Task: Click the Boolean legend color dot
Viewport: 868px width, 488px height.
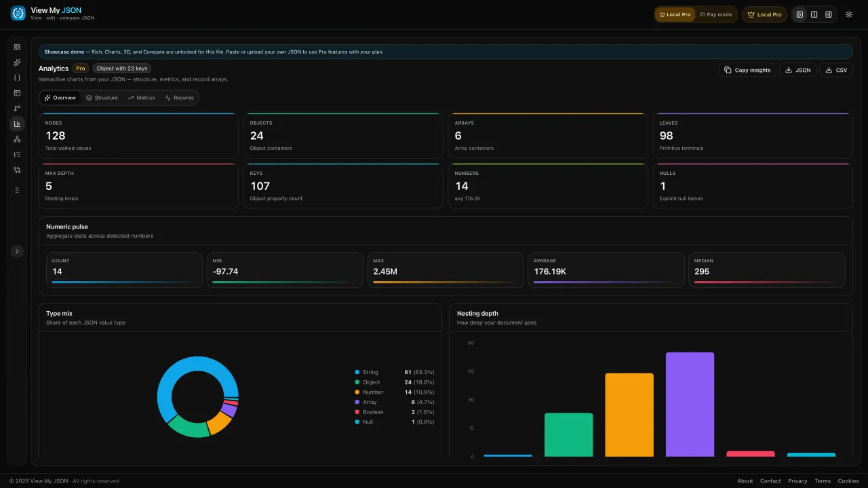Action: pyautogui.click(x=357, y=412)
